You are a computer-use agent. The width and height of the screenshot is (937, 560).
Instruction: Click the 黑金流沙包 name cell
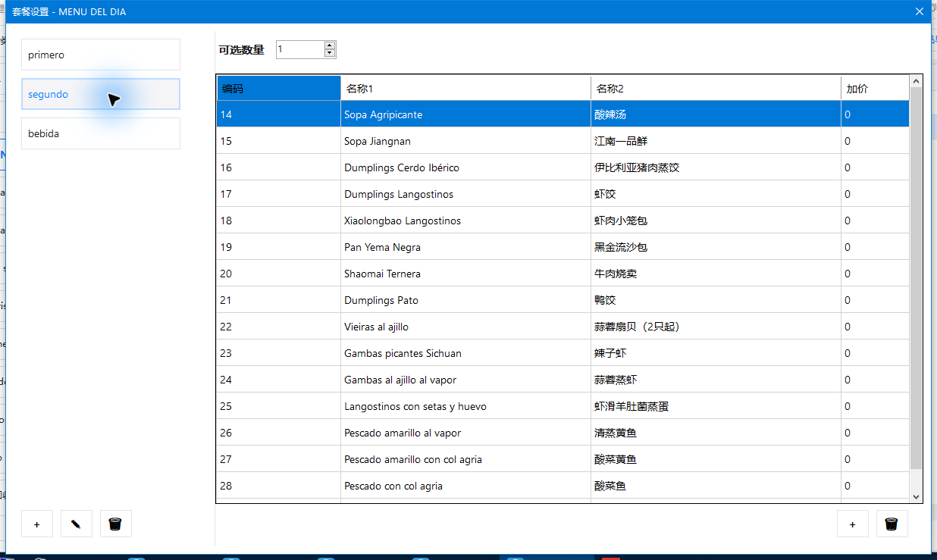tap(716, 247)
